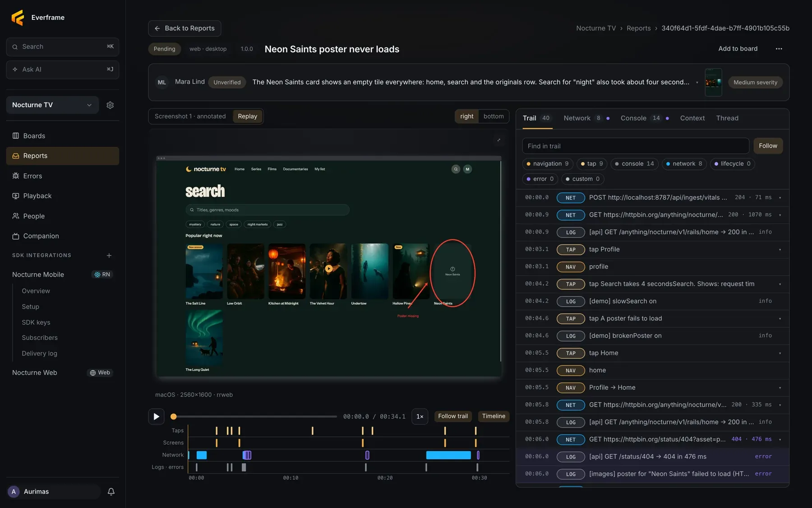Click the ML reporter avatar
Viewport: 812px width, 508px height.
tap(162, 82)
